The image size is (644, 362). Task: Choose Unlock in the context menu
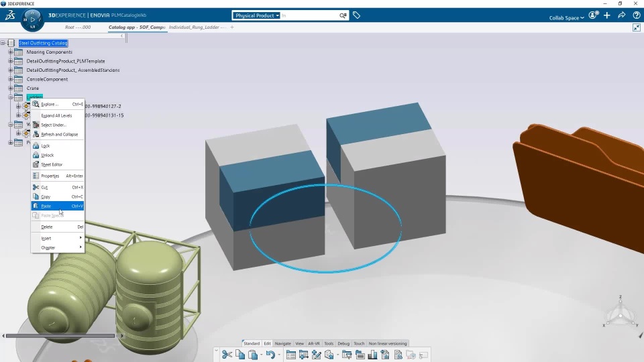click(58, 155)
